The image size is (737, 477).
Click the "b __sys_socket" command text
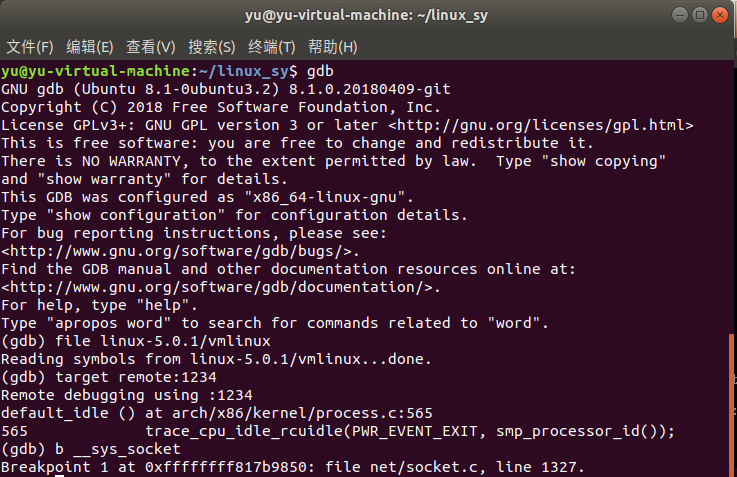click(103, 449)
